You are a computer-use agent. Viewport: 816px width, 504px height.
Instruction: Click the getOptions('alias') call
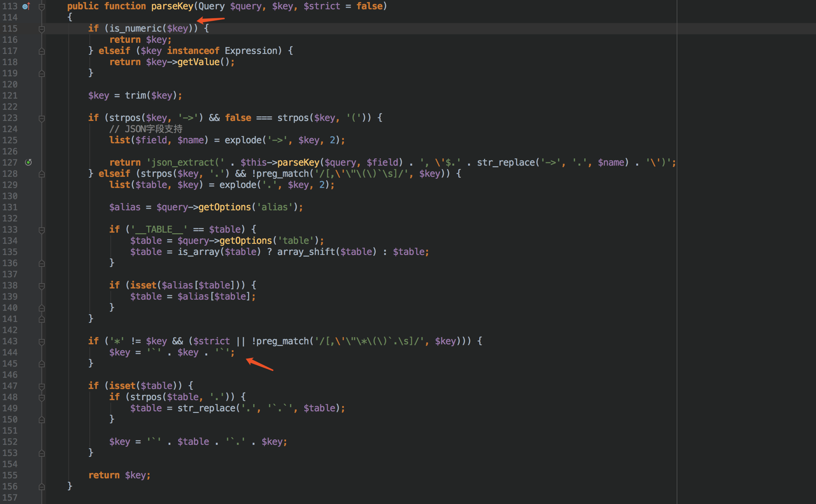pos(248,207)
